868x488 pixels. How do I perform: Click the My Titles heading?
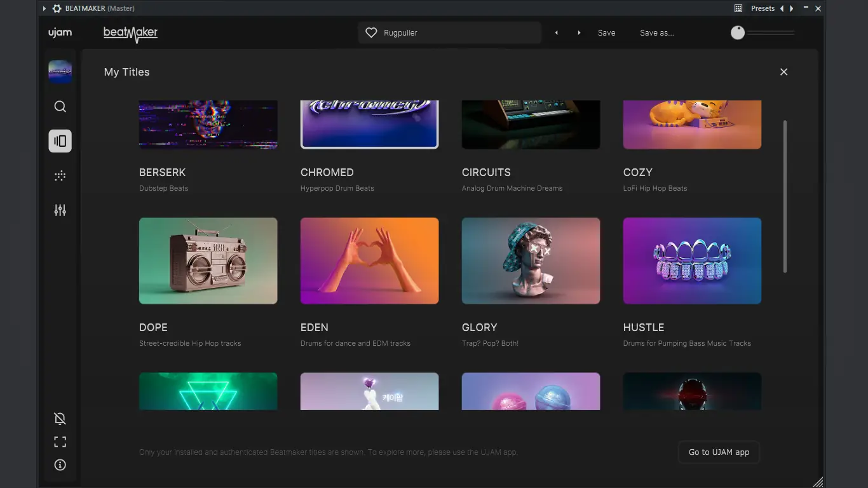(126, 72)
